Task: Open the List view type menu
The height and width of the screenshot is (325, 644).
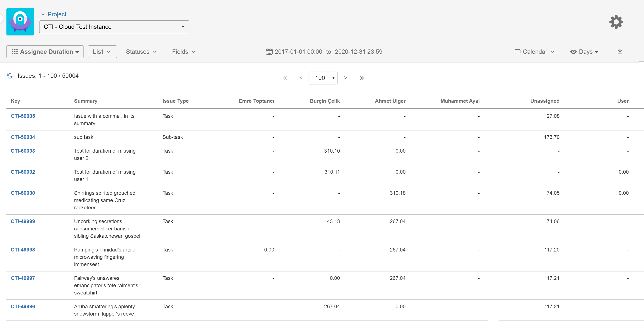Action: pyautogui.click(x=102, y=52)
